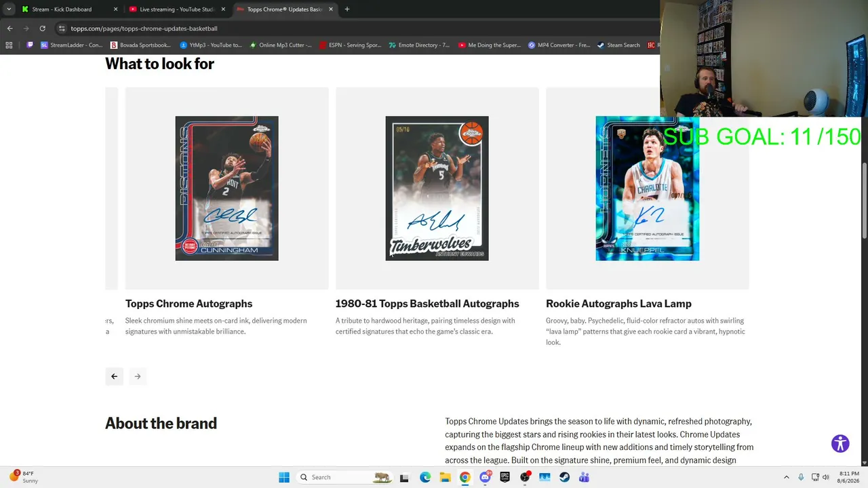Open Microsoft Teams from the taskbar

585,477
